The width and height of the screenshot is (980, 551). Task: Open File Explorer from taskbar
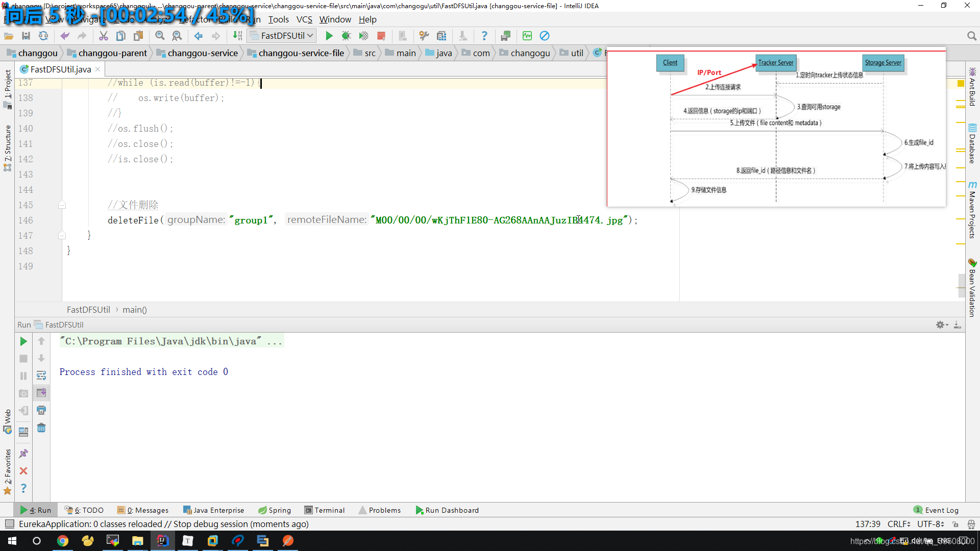point(138,541)
